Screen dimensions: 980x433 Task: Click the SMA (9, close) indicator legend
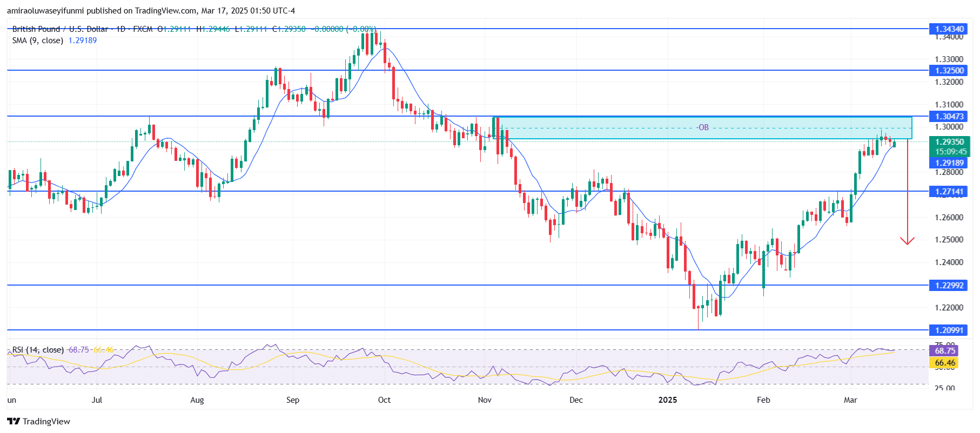pyautogui.click(x=38, y=40)
